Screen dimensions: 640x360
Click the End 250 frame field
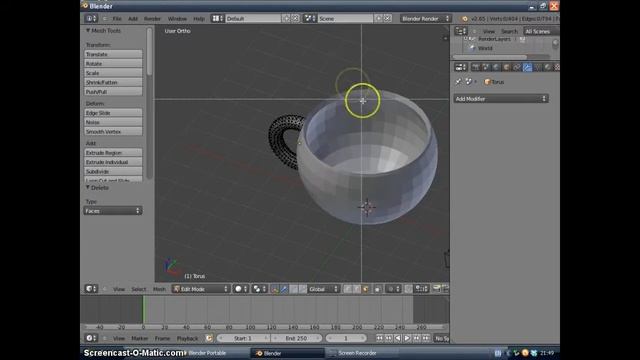coord(296,338)
